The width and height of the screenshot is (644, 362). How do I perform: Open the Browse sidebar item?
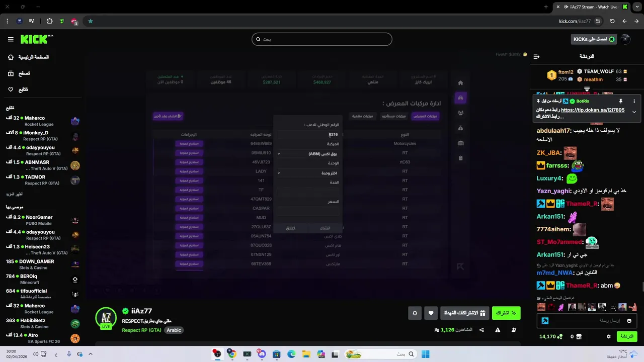[19, 73]
